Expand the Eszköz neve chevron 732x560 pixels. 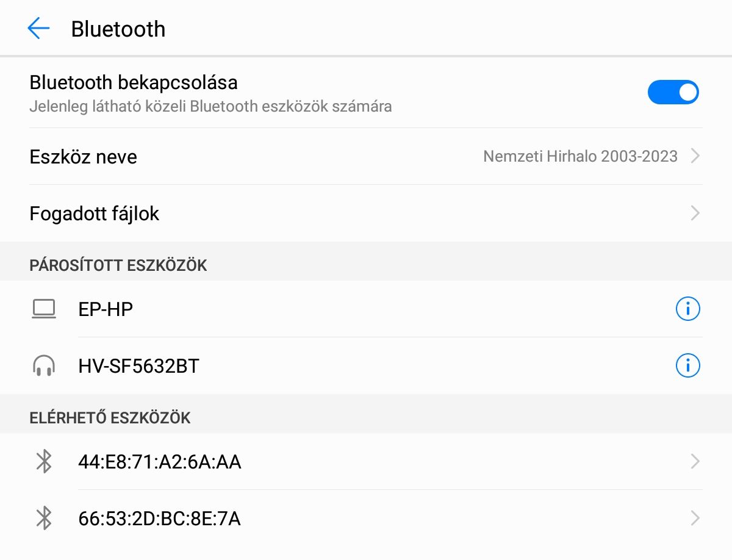[x=694, y=157]
